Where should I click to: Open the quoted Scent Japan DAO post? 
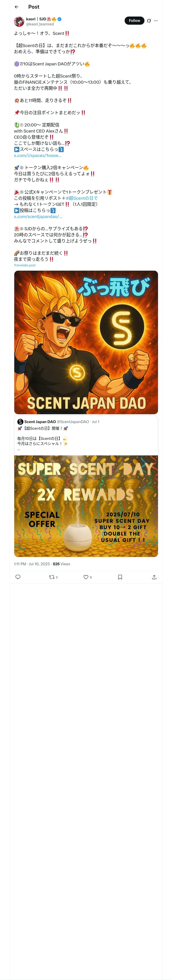86,435
